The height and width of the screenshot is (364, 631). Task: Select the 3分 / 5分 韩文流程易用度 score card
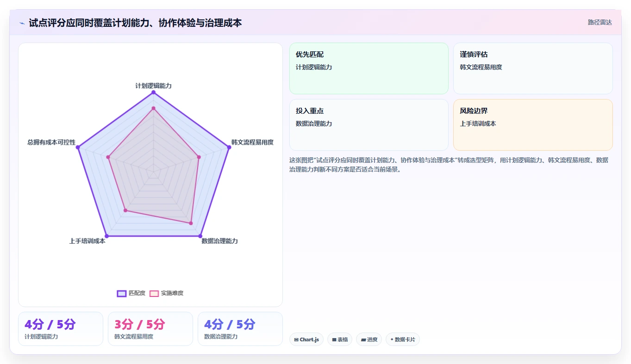point(150,329)
